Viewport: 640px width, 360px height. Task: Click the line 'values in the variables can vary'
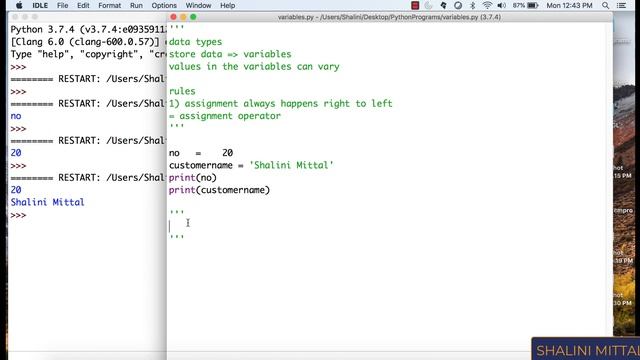254,67
